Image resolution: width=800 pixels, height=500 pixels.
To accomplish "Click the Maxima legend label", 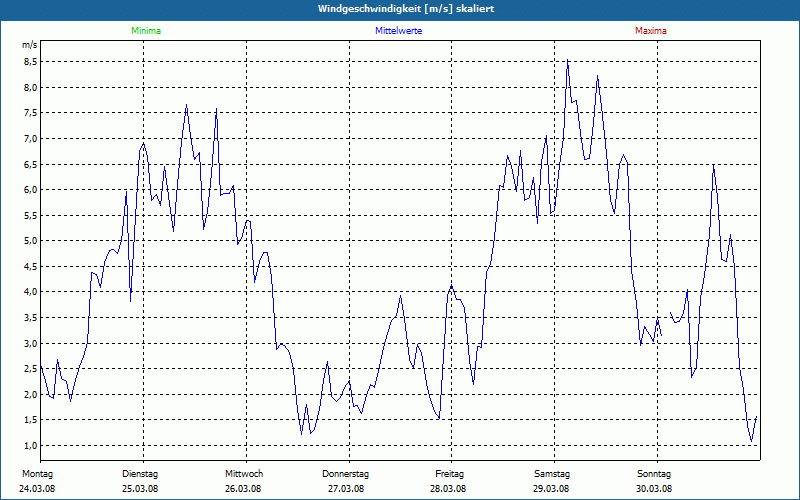I will [x=651, y=31].
